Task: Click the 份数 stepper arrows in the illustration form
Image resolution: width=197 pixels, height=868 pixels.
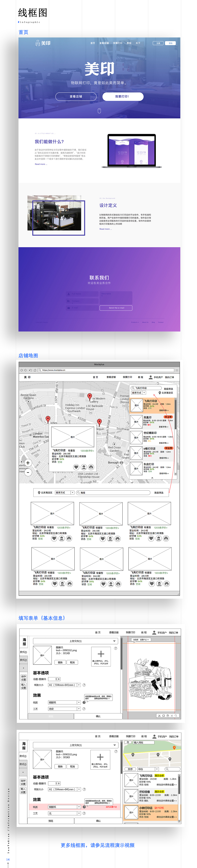Action: 58,679
